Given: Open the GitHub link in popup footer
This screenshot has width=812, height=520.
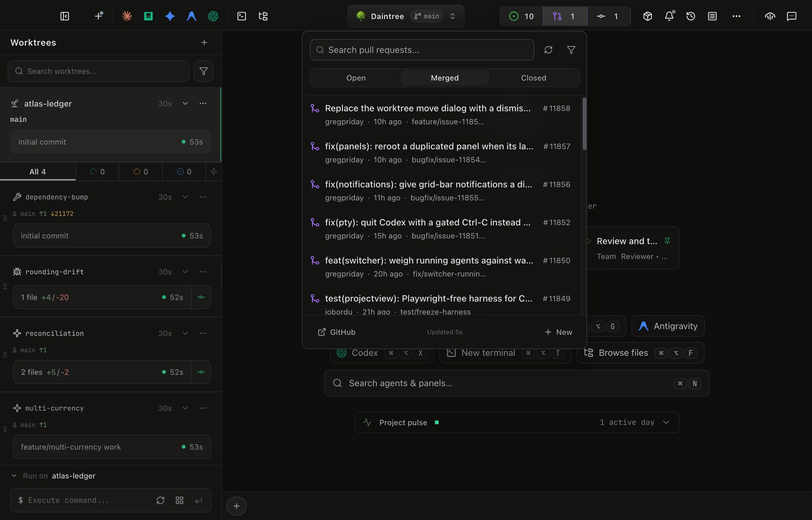Looking at the screenshot, I should coord(337,332).
